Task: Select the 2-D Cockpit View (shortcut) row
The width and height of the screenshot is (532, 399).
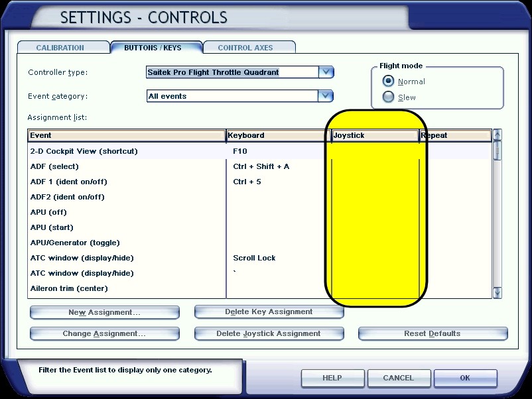Action: pyautogui.click(x=259, y=151)
